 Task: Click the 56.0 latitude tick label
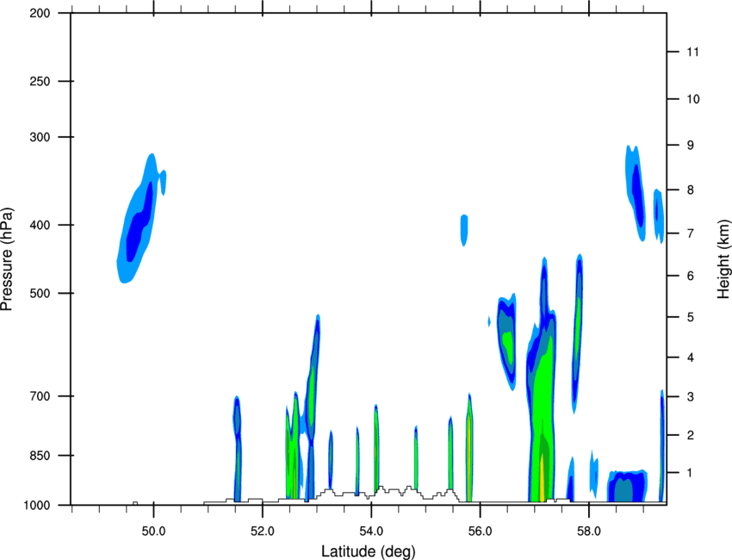click(480, 531)
